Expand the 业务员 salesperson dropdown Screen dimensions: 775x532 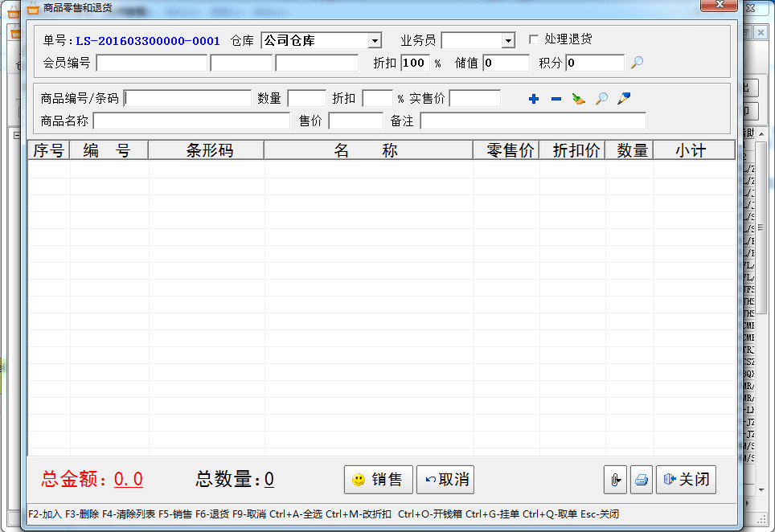click(507, 41)
